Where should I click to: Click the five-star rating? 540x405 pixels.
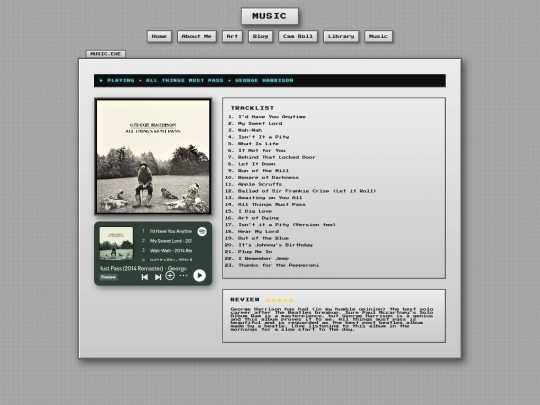coord(279,300)
